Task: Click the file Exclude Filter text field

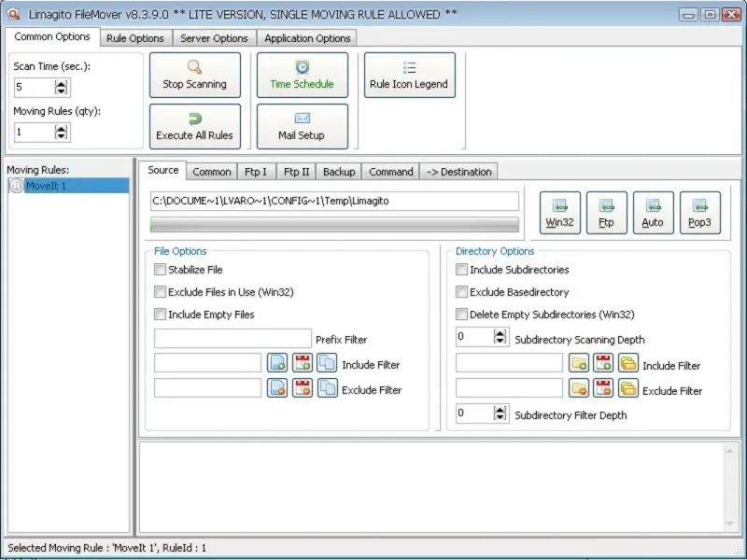Action: (207, 388)
